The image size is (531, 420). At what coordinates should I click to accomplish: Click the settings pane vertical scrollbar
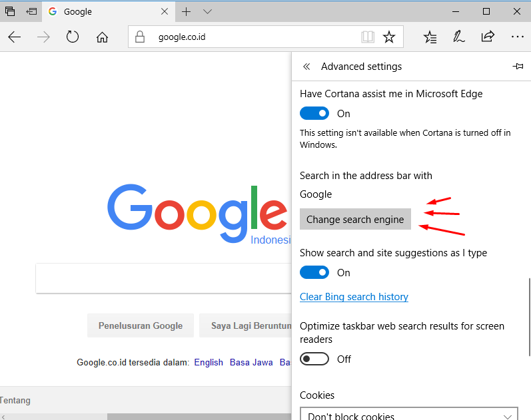[x=529, y=317]
